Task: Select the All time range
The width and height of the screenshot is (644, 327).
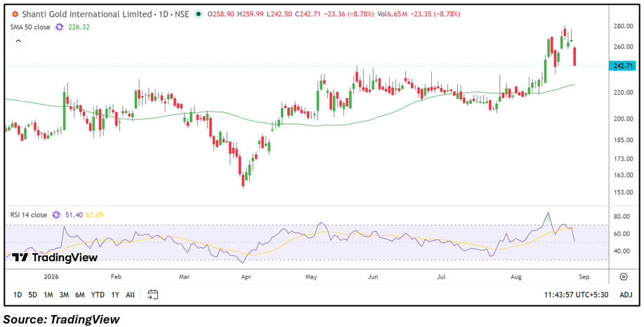Action: click(130, 295)
